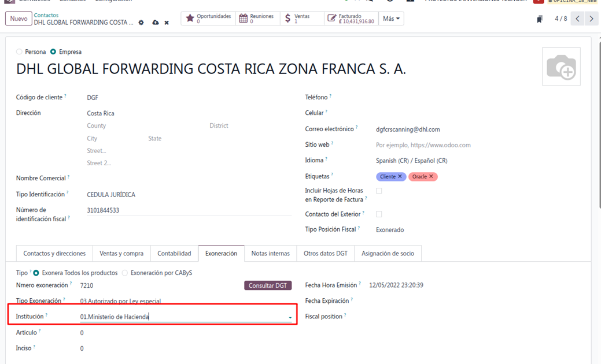The image size is (601, 364).
Task: Click the Consultar DGT button
Action: tap(268, 285)
